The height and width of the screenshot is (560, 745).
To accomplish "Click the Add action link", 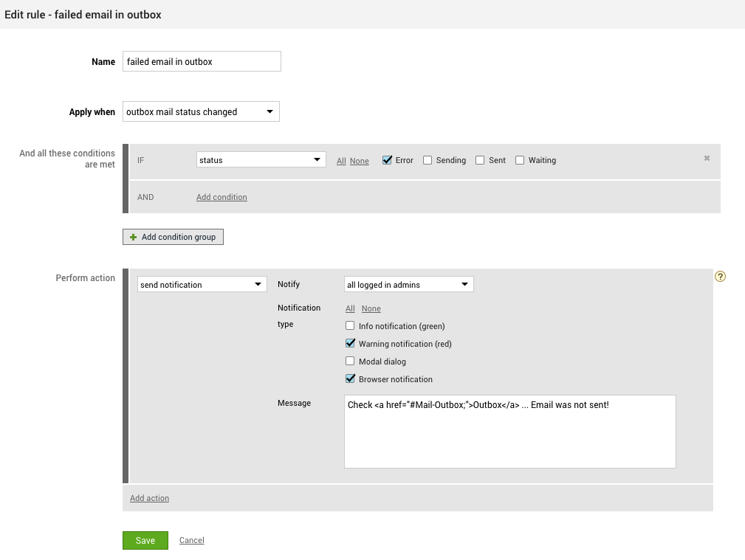I will [149, 498].
